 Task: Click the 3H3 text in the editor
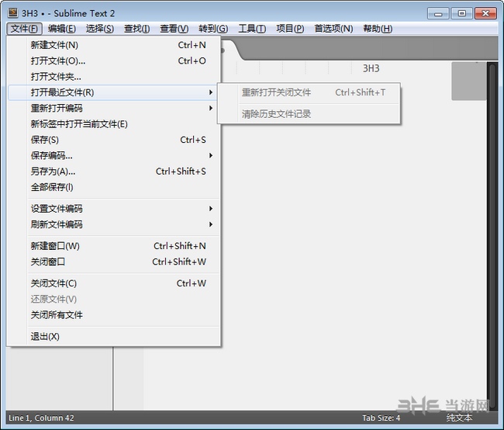click(371, 68)
